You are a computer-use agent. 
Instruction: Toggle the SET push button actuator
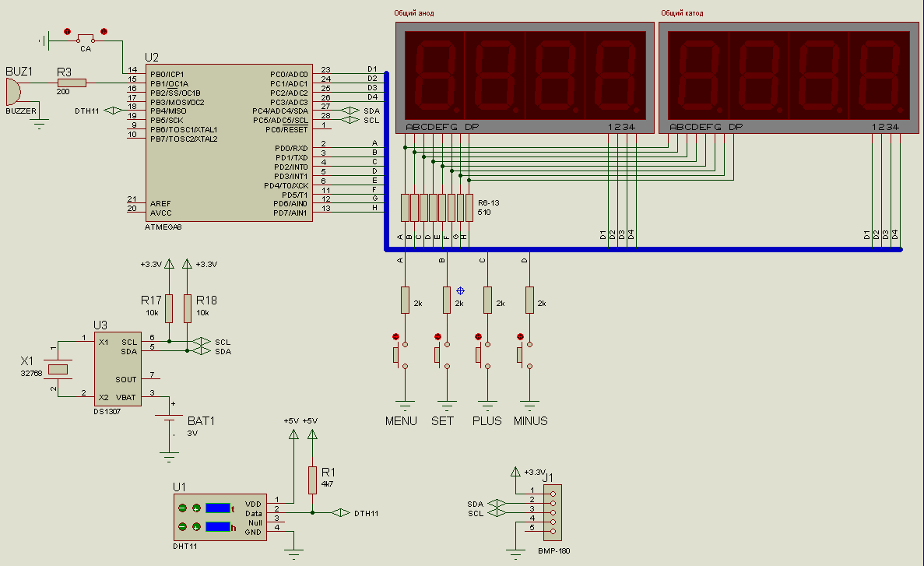tap(437, 355)
